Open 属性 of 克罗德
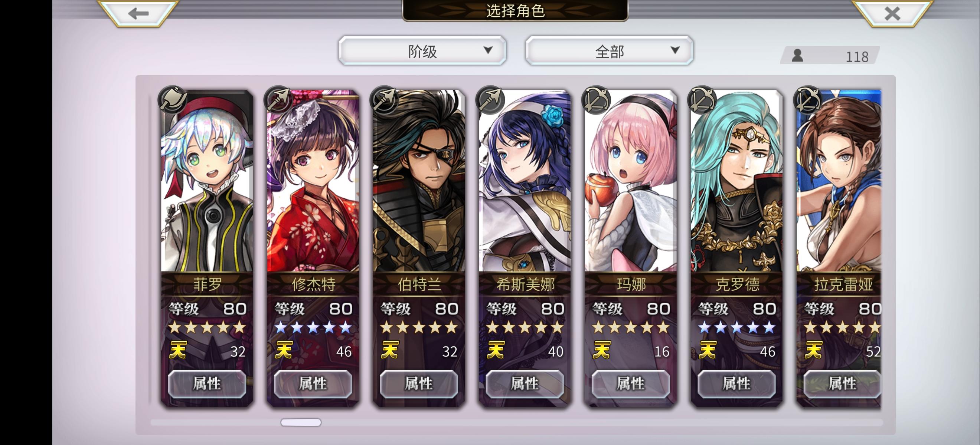 (736, 384)
